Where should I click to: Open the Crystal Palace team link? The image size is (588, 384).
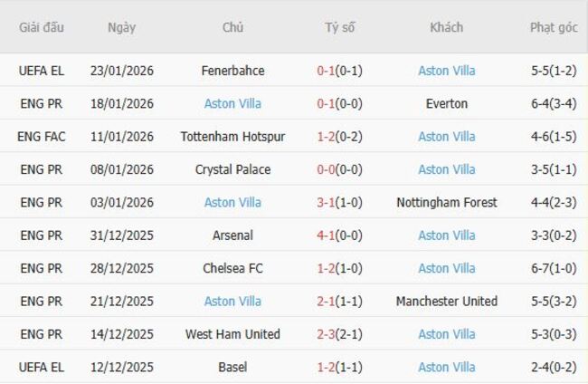coord(232,169)
